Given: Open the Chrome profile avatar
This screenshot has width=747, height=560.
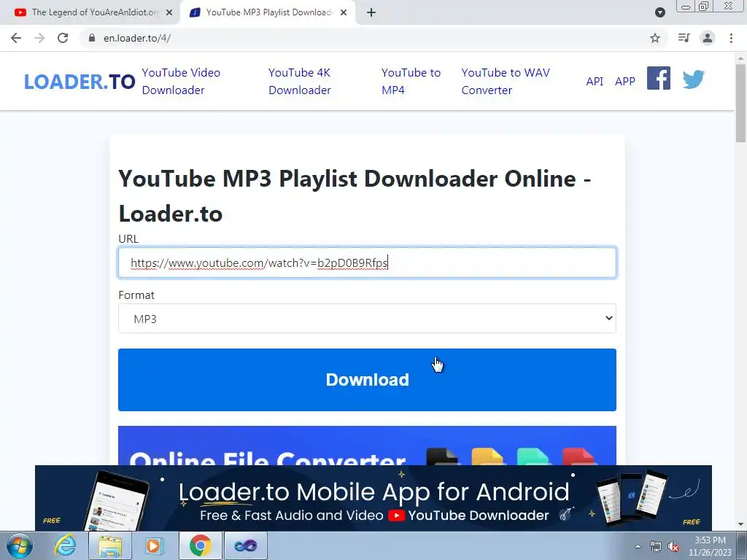Looking at the screenshot, I should (x=708, y=38).
